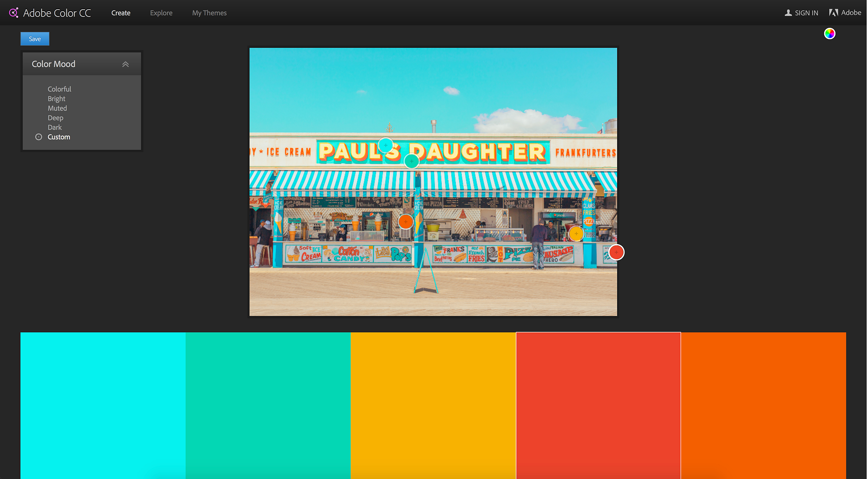Screen dimensions: 868x479
Task: Collapse the Color Mood panel chevron
Action: coord(125,64)
